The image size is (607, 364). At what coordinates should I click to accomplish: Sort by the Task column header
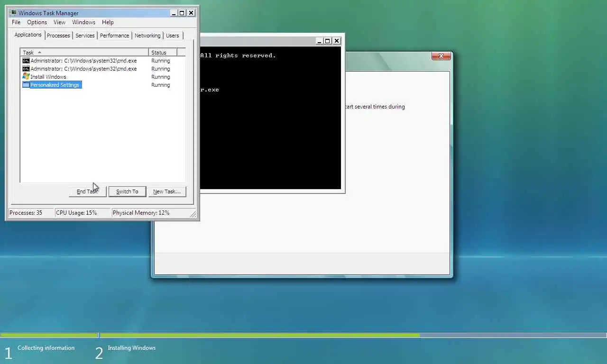(84, 52)
